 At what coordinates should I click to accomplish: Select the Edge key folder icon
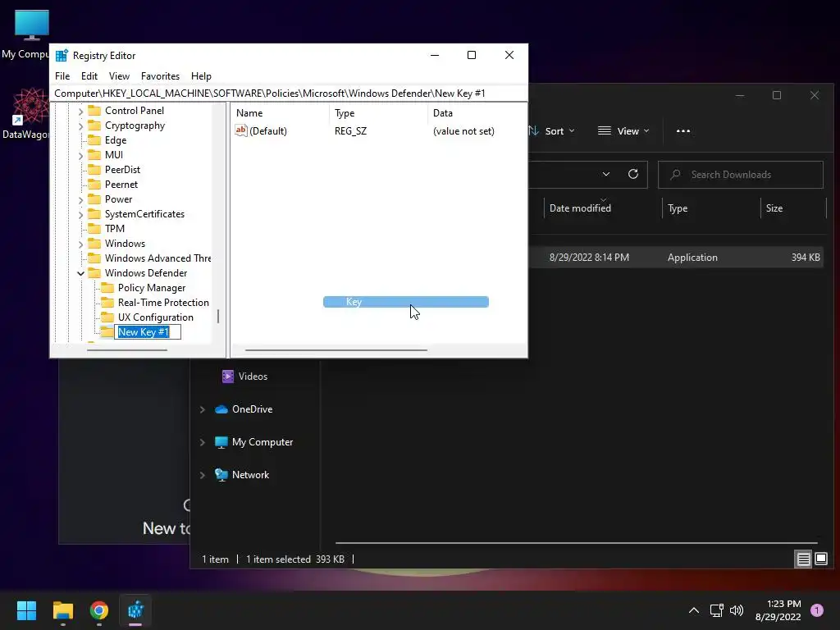(x=94, y=139)
